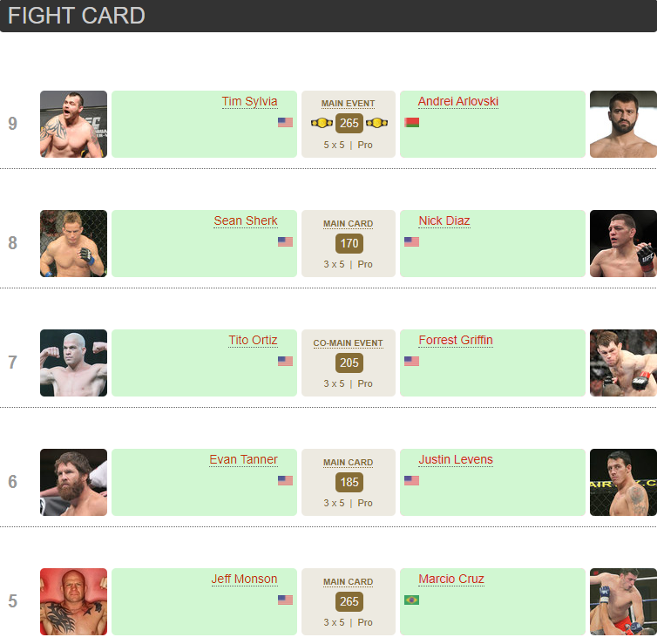Viewport: 657px width, 644px height.
Task: Click the Brazil flag beside Marcio Cruz
Action: click(x=411, y=600)
